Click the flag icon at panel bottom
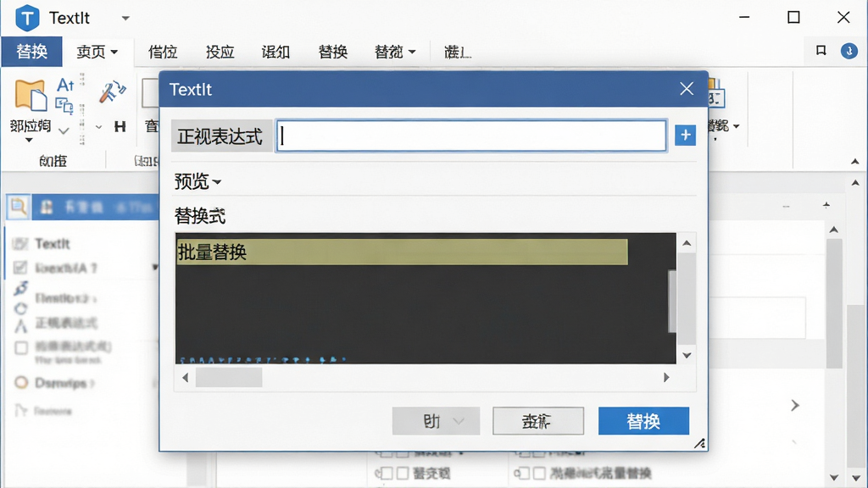The image size is (868, 488). [20, 410]
